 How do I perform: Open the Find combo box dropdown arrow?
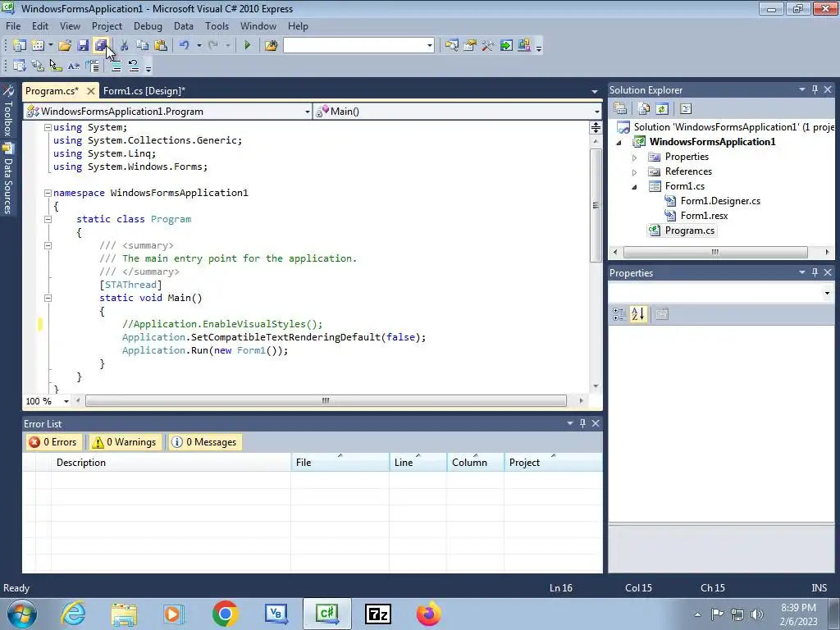pos(430,46)
